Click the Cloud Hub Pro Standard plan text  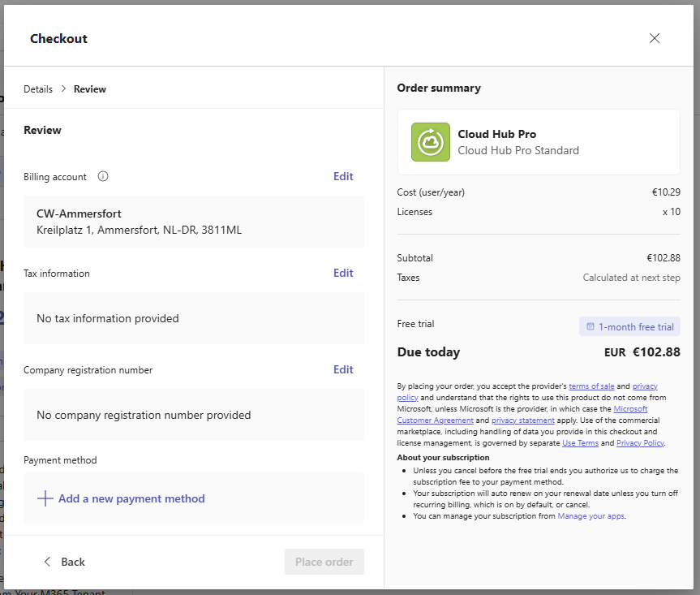pos(518,150)
